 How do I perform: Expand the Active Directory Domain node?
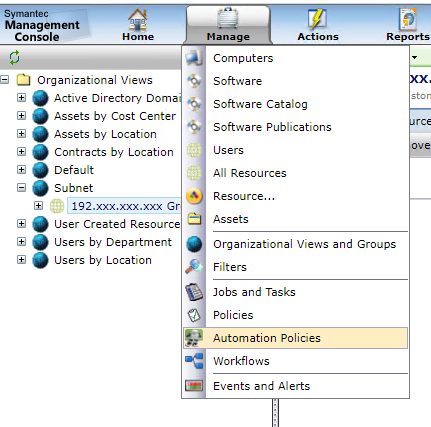[x=21, y=98]
